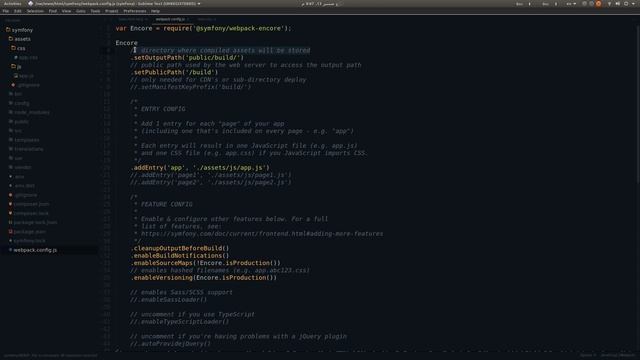Image resolution: width=640 pixels, height=360 pixels.
Task: Open the Help menu
Action: 155,11
